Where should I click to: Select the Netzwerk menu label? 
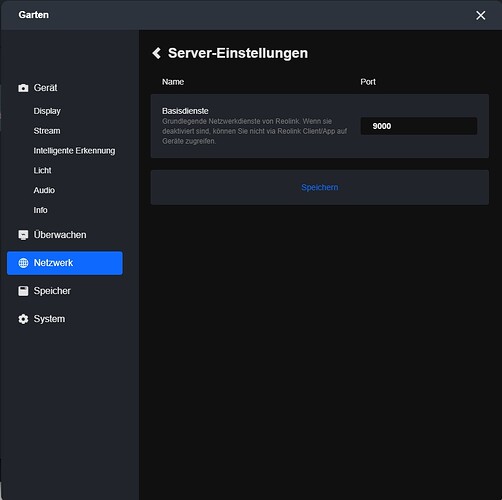tap(53, 263)
